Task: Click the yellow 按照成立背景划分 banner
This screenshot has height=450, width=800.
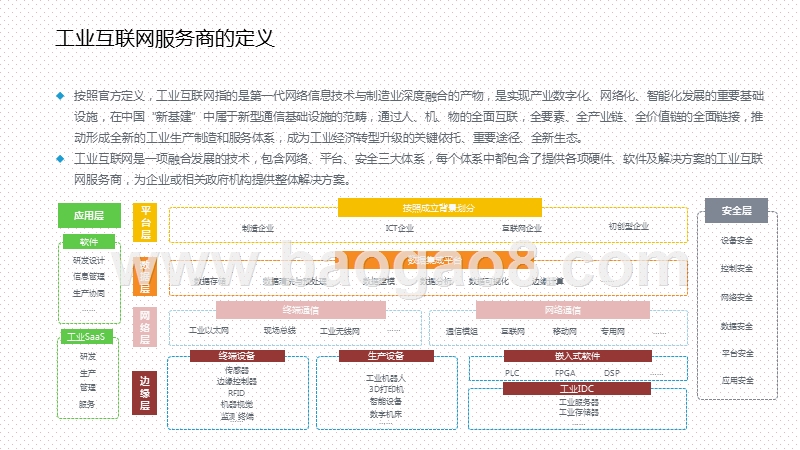Action: click(x=439, y=208)
